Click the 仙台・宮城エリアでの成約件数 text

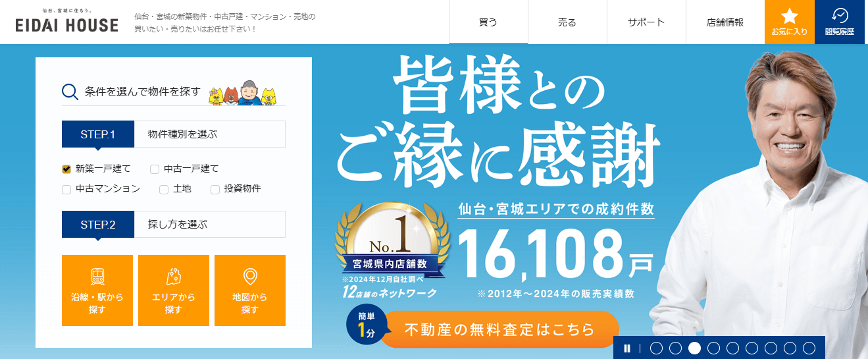556,209
